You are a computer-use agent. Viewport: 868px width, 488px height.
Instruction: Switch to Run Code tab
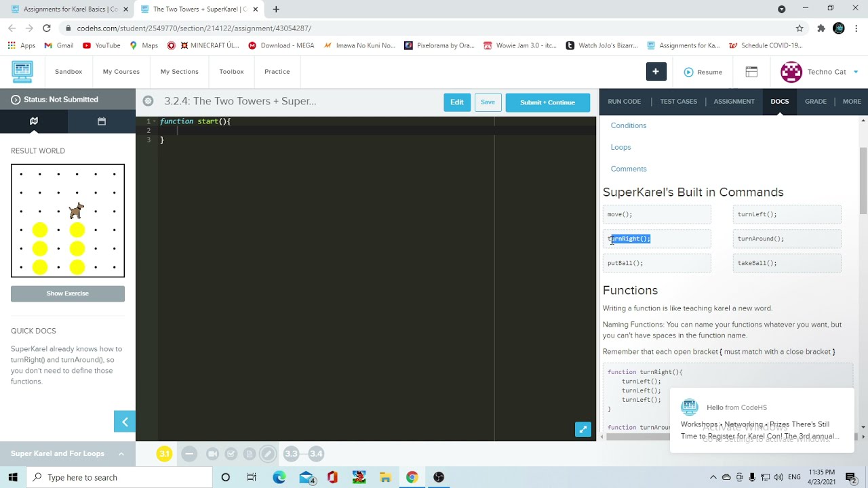624,101
